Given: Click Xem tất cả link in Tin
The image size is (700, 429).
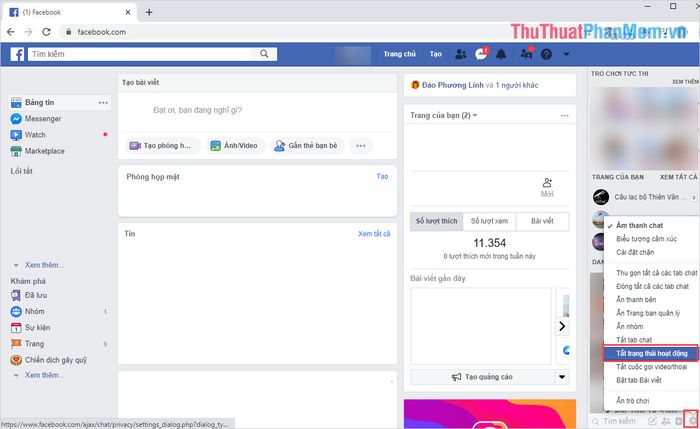Looking at the screenshot, I should click(374, 234).
